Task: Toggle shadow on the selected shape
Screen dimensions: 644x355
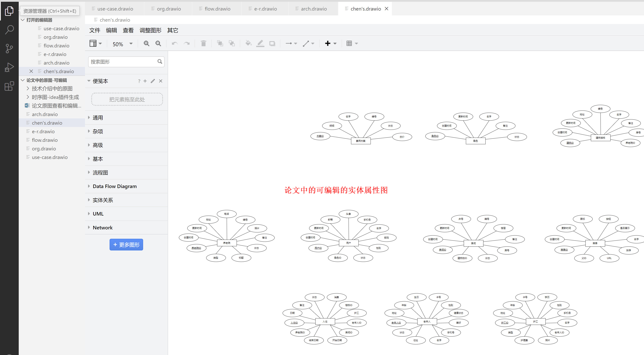Action: (272, 43)
